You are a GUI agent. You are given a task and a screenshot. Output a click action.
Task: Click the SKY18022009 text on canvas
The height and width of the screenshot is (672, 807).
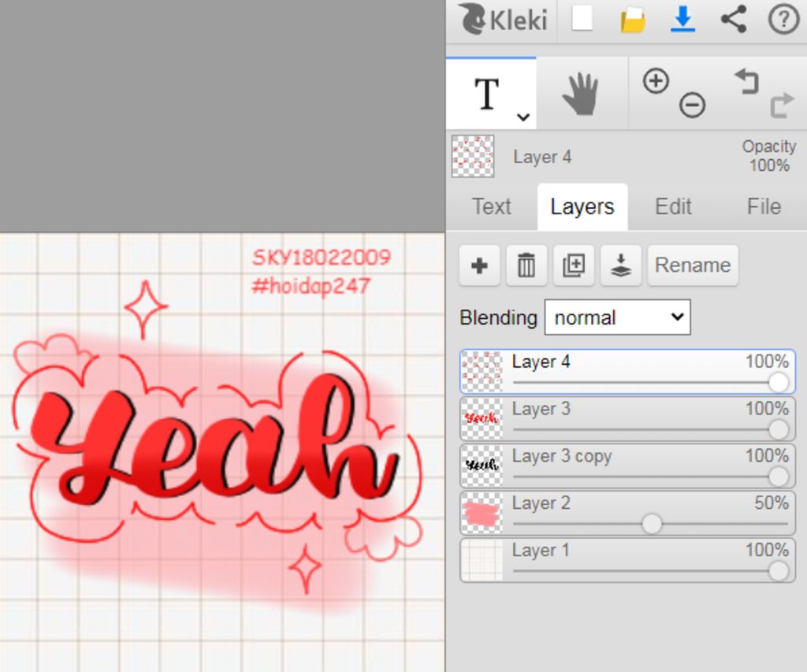(x=322, y=258)
